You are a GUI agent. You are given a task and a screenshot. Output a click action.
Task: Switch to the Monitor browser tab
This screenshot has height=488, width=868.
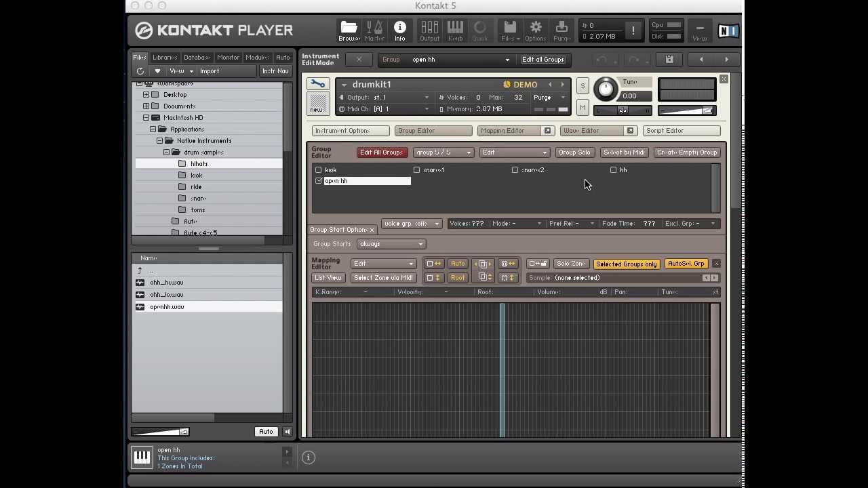pos(228,58)
